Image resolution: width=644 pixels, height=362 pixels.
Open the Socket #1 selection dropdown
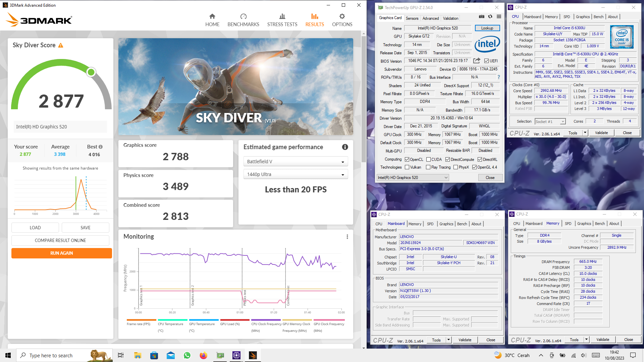550,121
